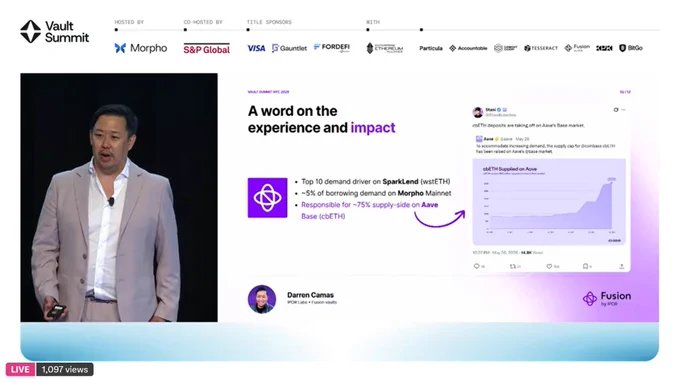The width and height of the screenshot is (680, 383).
Task: Click the 'HOSTED BY' label
Action: [x=129, y=22]
